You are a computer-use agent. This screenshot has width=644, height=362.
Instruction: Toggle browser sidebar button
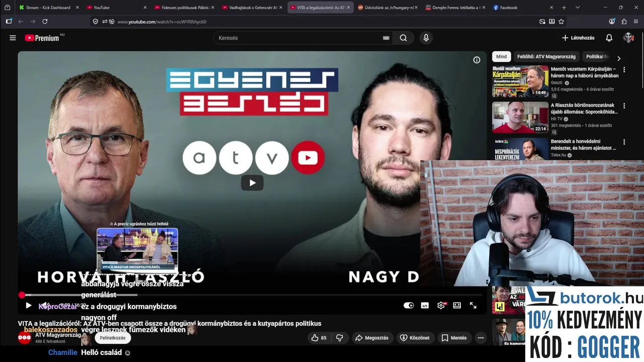point(9,22)
